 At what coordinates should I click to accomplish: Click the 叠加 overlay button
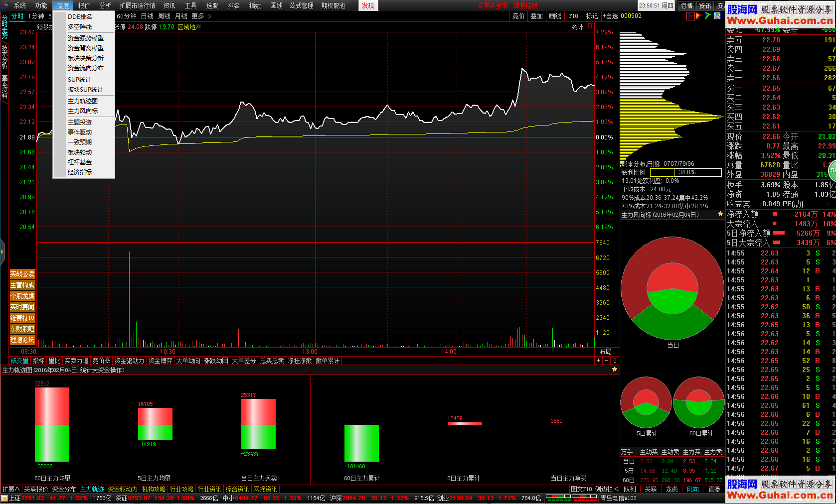[537, 16]
